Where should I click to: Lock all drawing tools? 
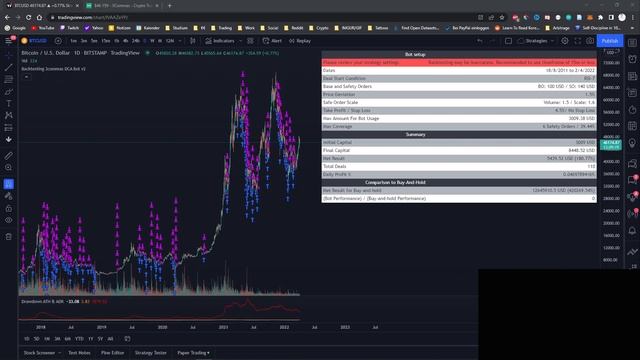point(9,209)
